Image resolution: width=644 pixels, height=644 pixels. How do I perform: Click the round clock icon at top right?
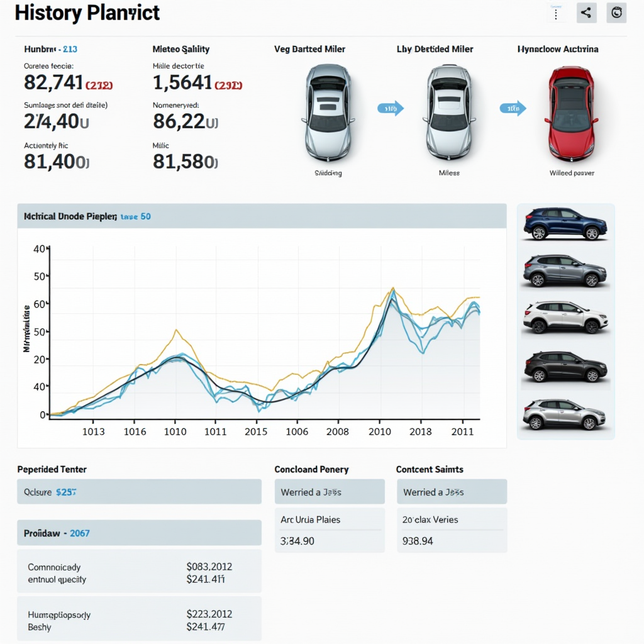click(x=616, y=13)
